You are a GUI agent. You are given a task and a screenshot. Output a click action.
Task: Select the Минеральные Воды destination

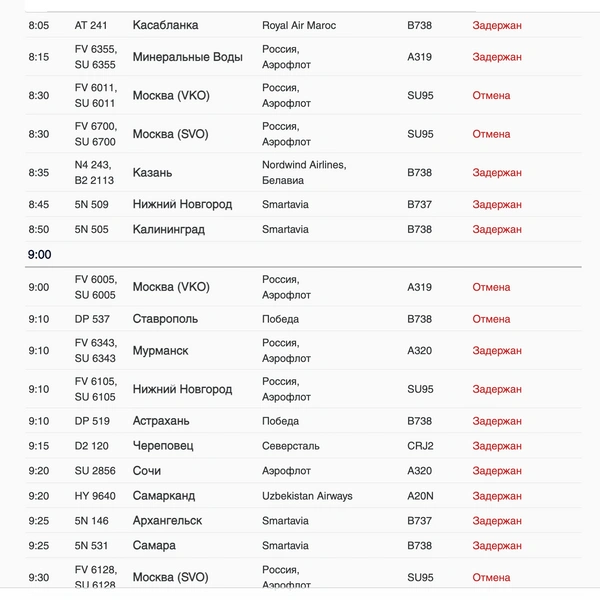tap(188, 57)
